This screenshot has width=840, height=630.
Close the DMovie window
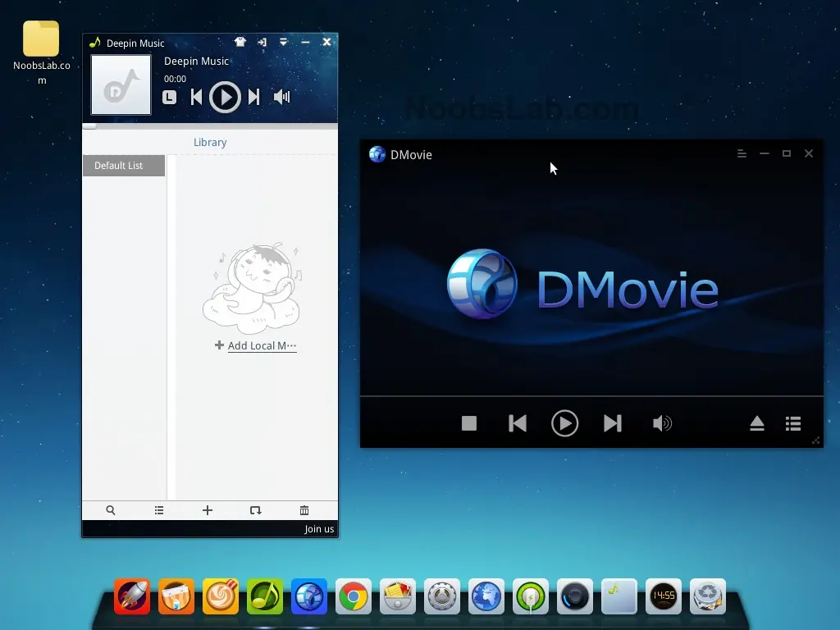pos(809,153)
